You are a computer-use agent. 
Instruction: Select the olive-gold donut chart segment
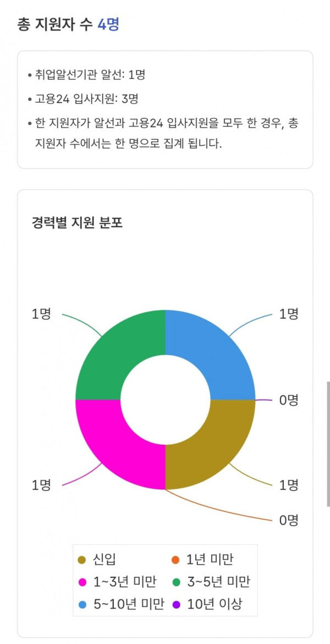[213, 446]
